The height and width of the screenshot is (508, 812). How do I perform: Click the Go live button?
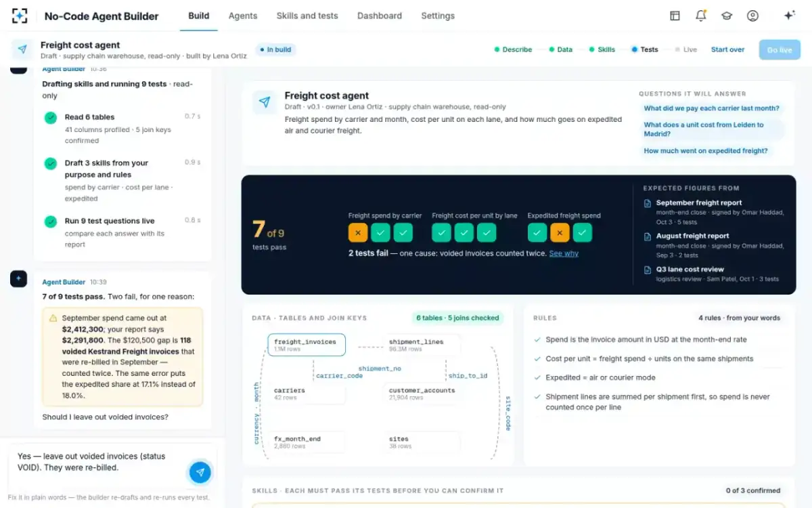pos(780,49)
